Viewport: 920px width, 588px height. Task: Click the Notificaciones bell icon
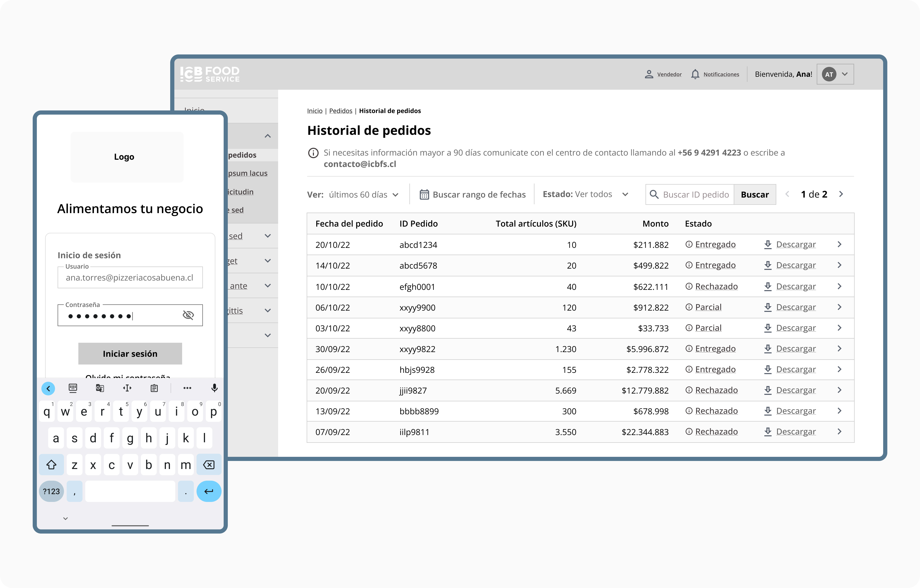[695, 74]
